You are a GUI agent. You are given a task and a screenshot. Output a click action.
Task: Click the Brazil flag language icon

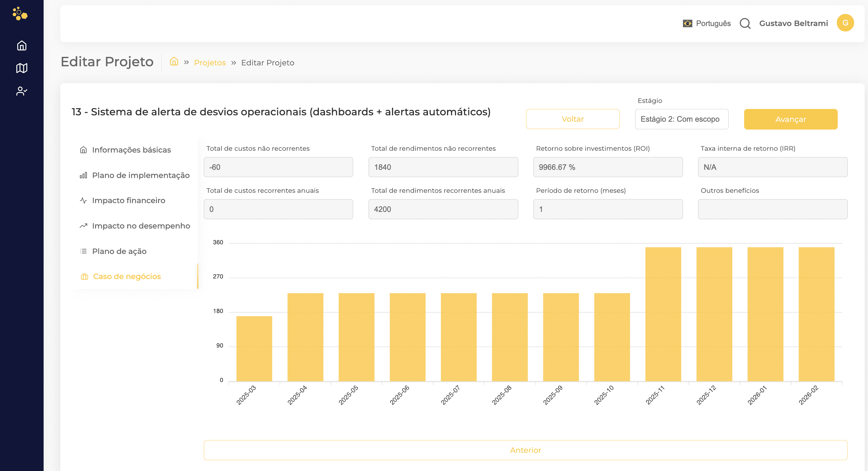[687, 23]
